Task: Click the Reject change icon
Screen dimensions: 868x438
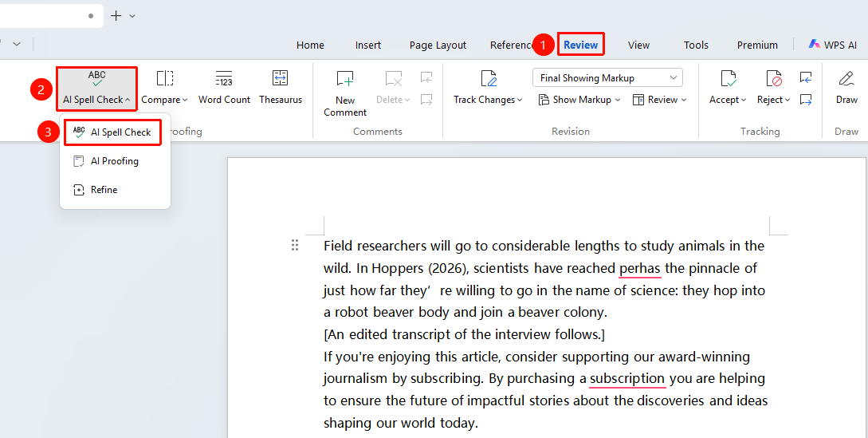Action: (x=773, y=79)
